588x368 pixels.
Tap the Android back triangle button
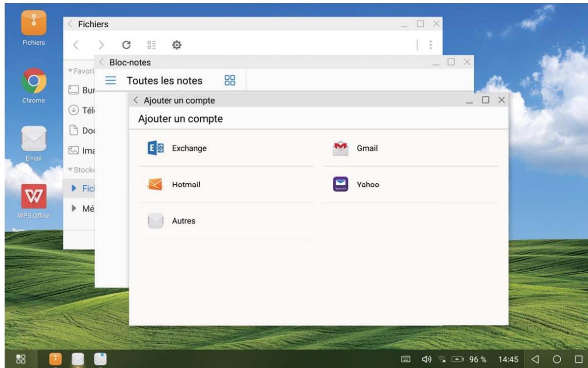pos(535,359)
